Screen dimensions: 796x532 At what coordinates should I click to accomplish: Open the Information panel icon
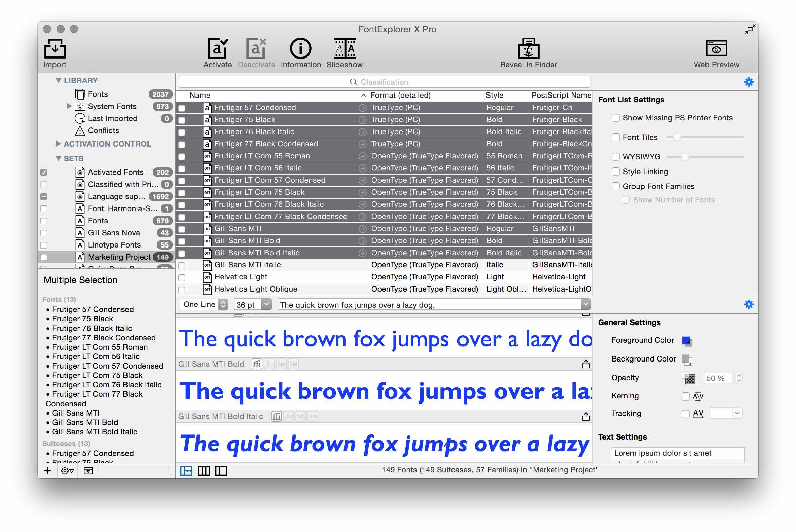pyautogui.click(x=300, y=49)
